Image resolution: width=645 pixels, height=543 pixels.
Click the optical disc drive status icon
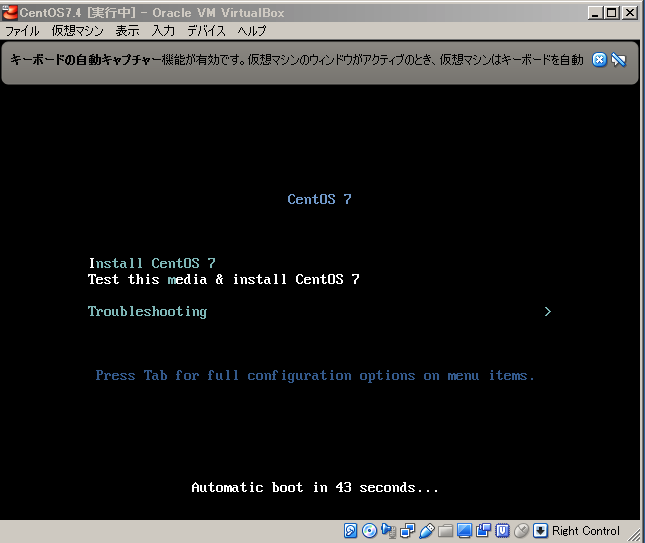[x=369, y=531]
